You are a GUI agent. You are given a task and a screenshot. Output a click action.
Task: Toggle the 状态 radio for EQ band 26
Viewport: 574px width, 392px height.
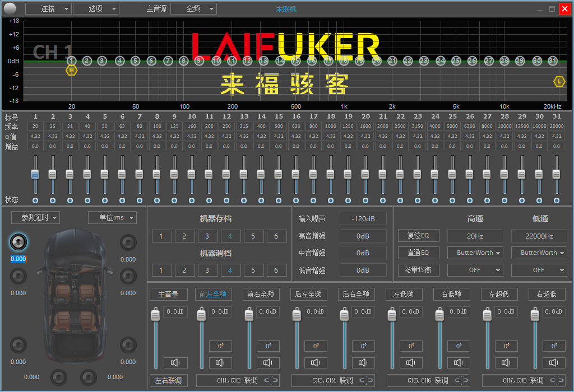tap(470, 200)
